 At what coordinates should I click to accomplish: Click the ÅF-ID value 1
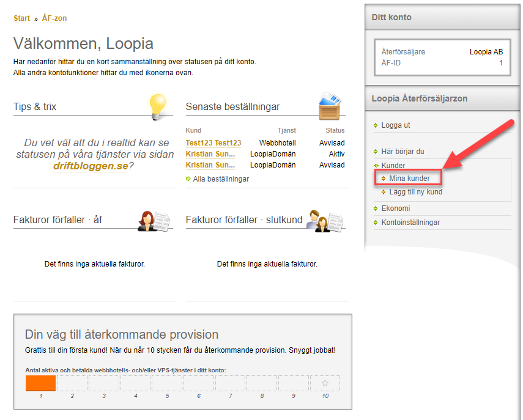500,63
